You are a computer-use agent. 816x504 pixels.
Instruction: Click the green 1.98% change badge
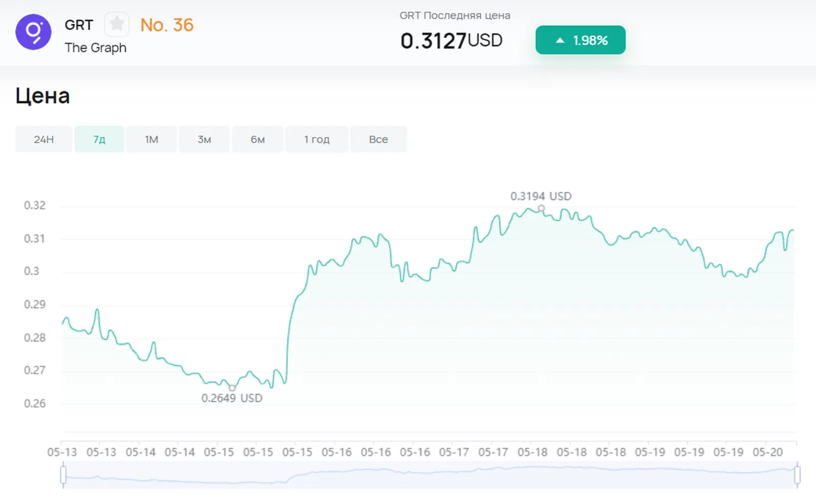pyautogui.click(x=580, y=40)
